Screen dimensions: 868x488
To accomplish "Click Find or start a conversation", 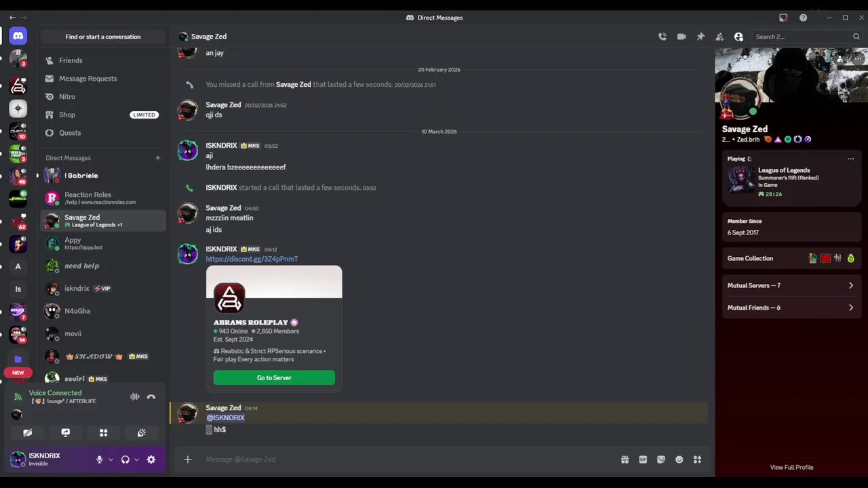I will 103,37.
